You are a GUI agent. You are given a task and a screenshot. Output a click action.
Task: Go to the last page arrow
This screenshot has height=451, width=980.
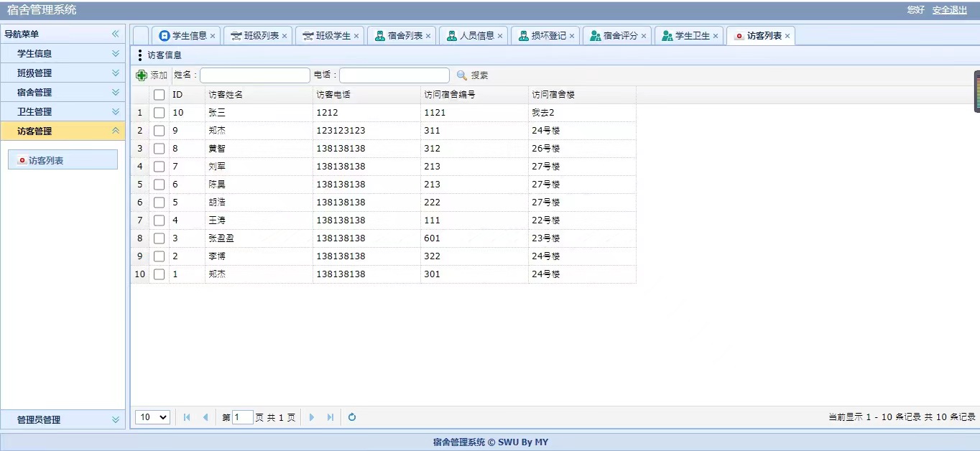(330, 417)
